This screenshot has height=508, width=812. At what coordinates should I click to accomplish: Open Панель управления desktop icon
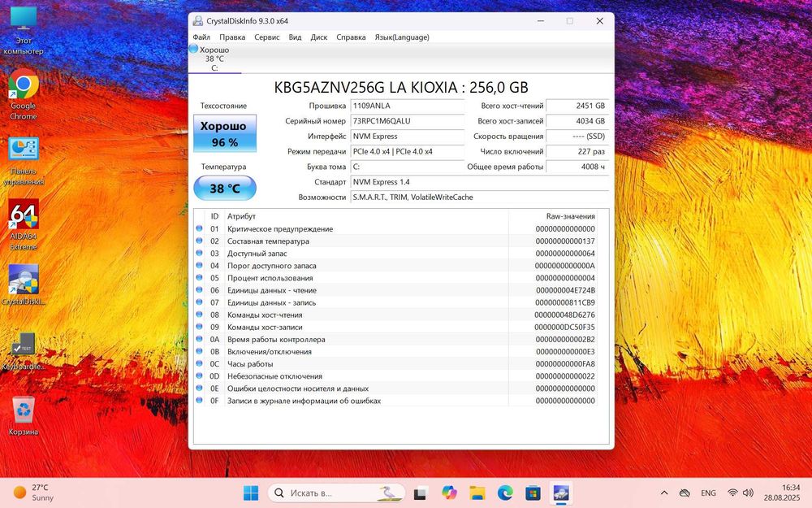point(24,161)
